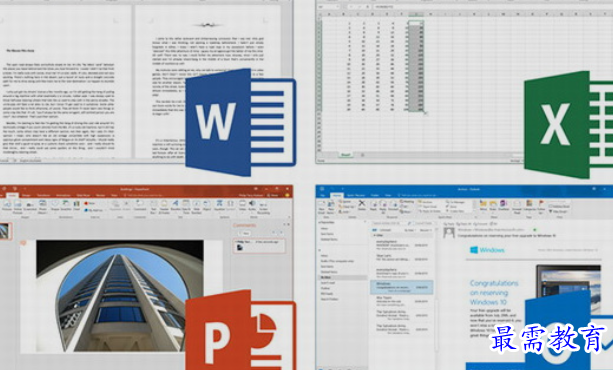Add a Comment from PowerPoint ribbon
Viewport: 613px width, 370px height.
(x=140, y=206)
